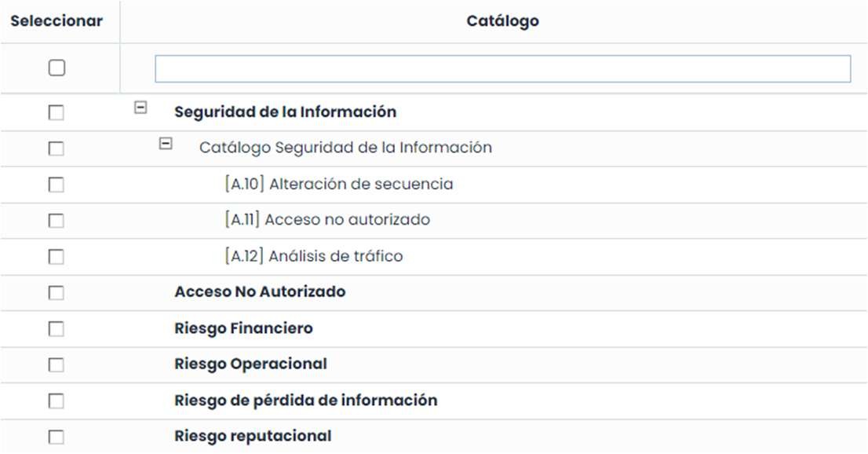Select the Riesgo Financiero checkbox
Screen dimensions: 868x454
tap(57, 329)
